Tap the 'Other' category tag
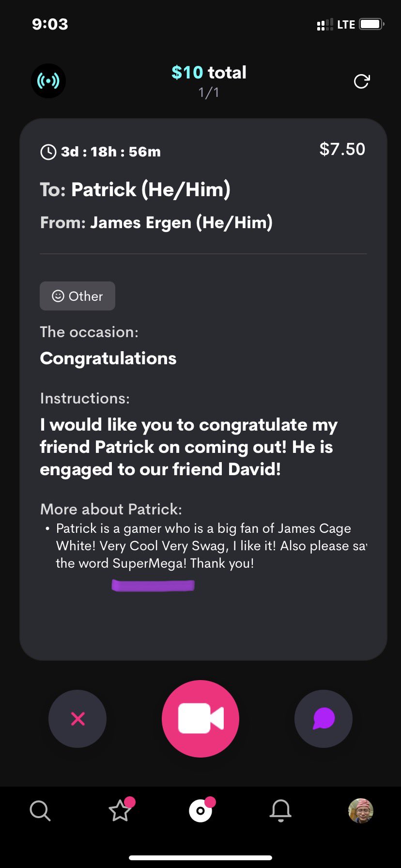Screen dimensions: 401x868 coord(77,296)
